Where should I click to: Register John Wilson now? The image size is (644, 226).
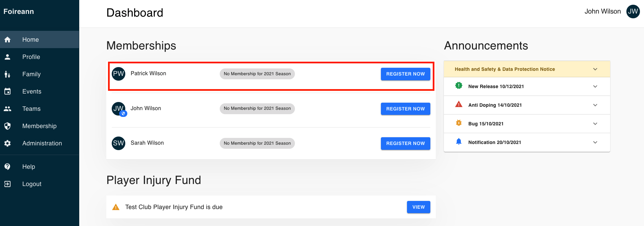point(405,109)
